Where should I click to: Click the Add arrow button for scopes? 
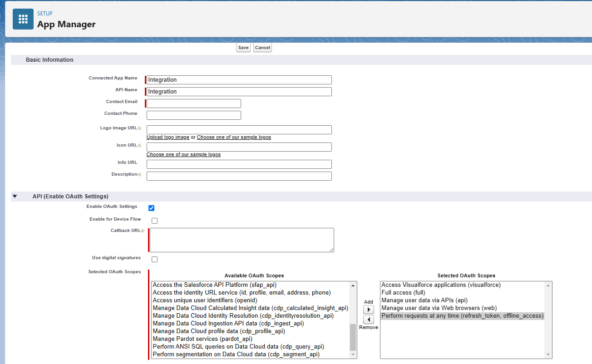click(x=369, y=310)
